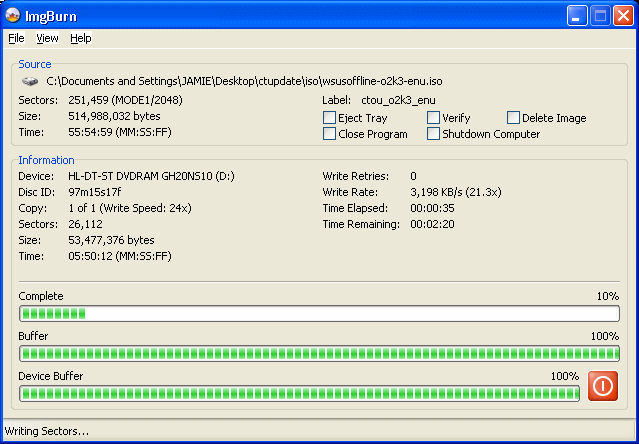This screenshot has height=444, width=639.
Task: Click the ImgBurn title bar logo
Action: coord(13,15)
